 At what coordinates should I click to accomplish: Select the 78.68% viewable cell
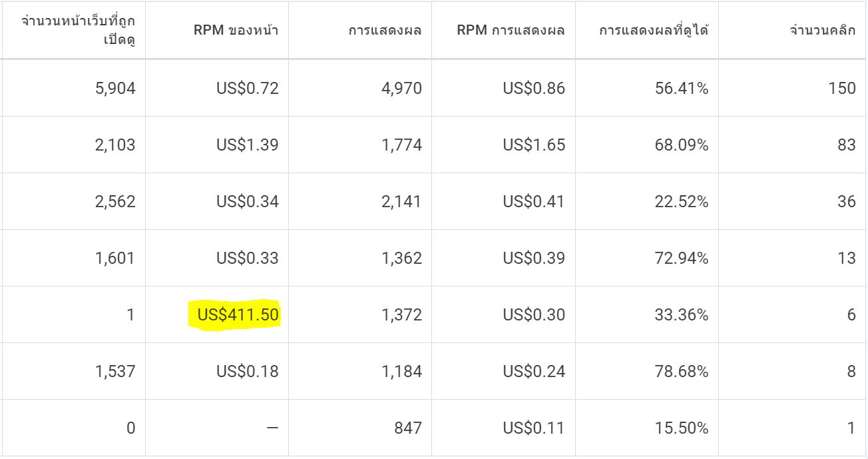point(682,371)
